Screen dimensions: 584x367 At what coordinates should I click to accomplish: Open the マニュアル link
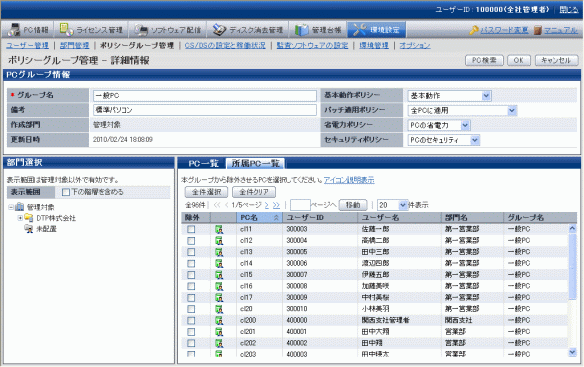click(x=561, y=30)
